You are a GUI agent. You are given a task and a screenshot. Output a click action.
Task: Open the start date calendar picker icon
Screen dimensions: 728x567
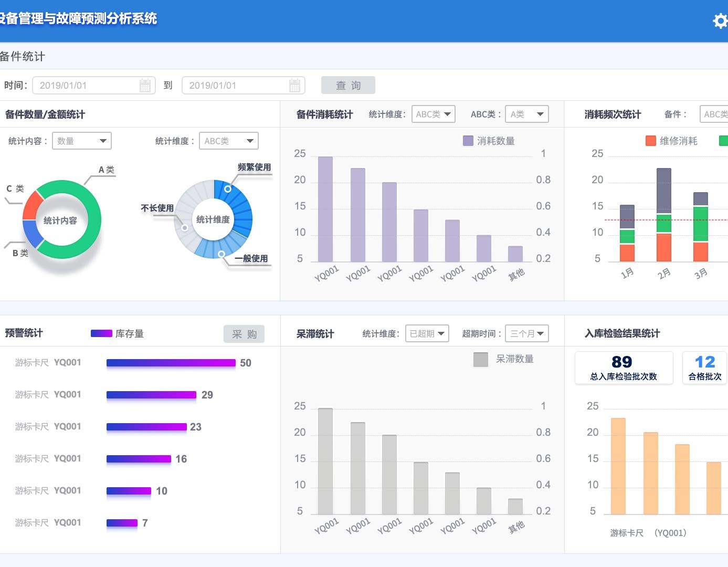146,85
